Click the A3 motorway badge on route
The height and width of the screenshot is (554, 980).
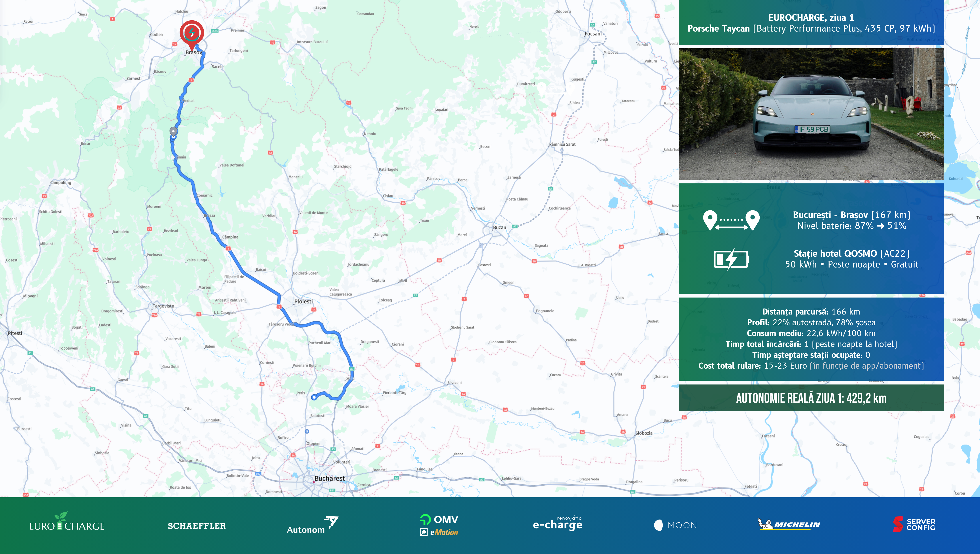(352, 369)
